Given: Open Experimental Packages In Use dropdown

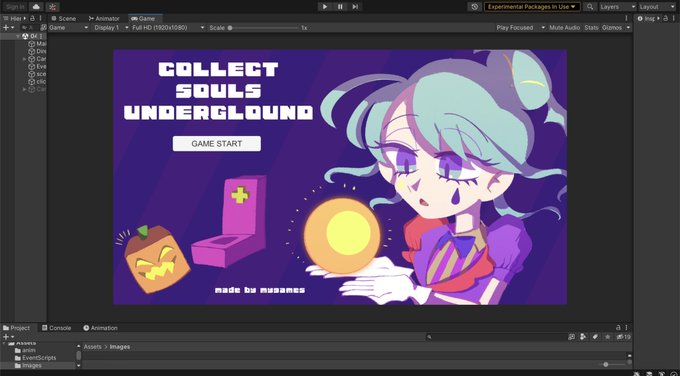Looking at the screenshot, I should [532, 7].
